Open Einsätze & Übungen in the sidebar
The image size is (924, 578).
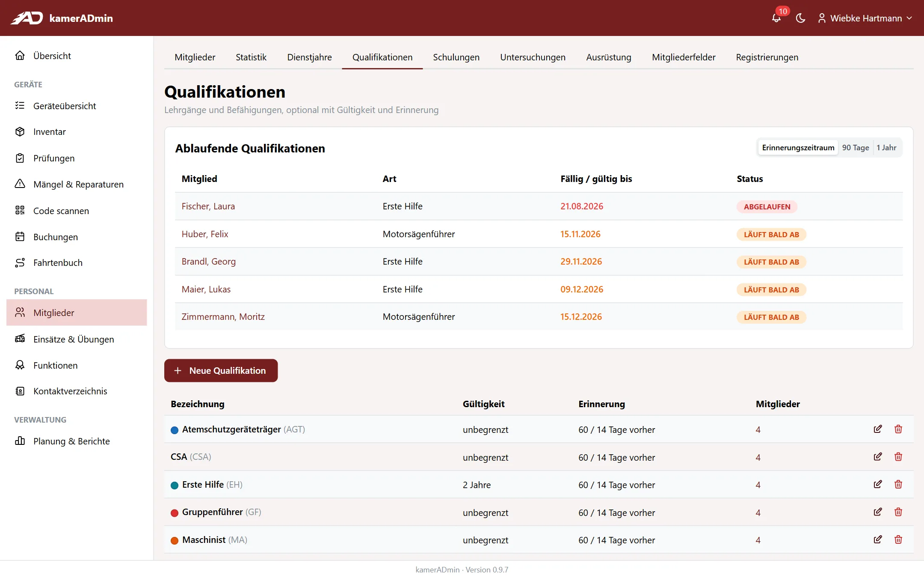pyautogui.click(x=77, y=339)
